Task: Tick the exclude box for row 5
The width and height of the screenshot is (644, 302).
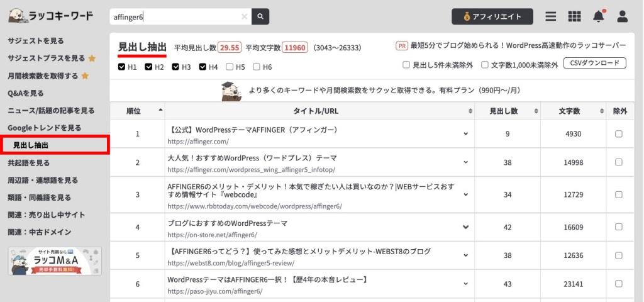Action: (619, 255)
